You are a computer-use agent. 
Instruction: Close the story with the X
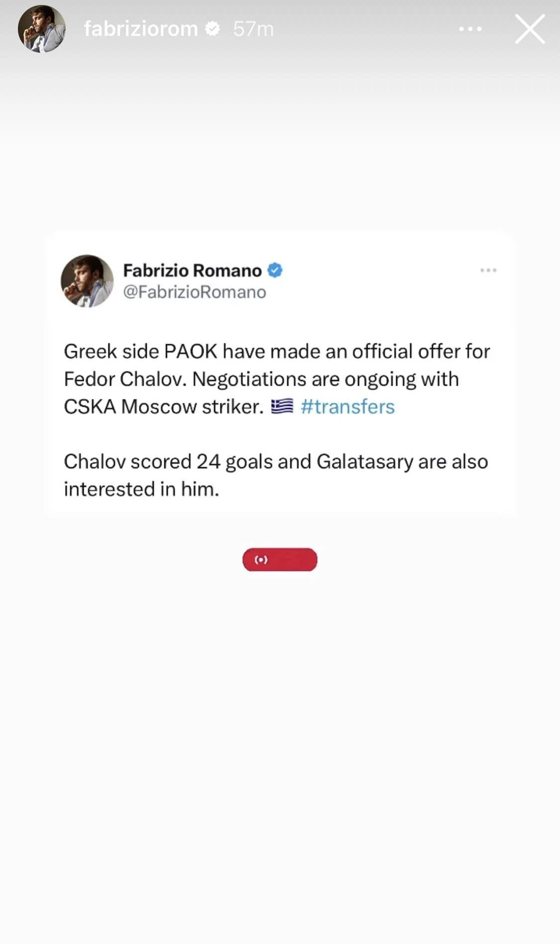(530, 29)
